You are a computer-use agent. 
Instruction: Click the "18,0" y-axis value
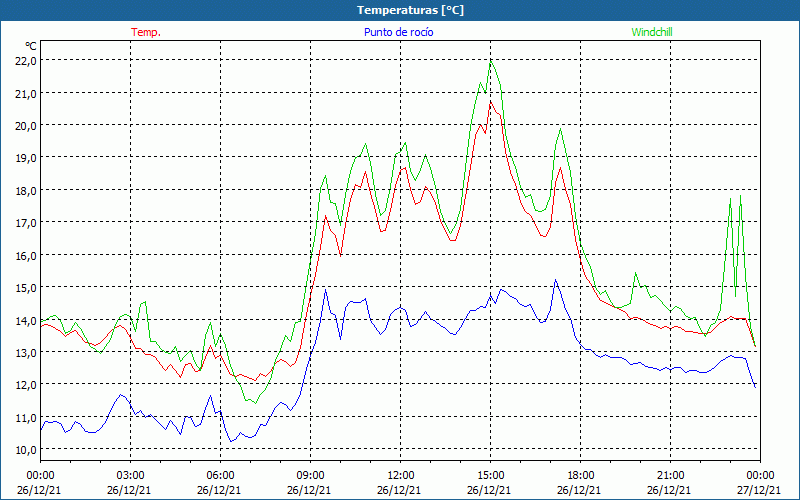tap(26, 190)
